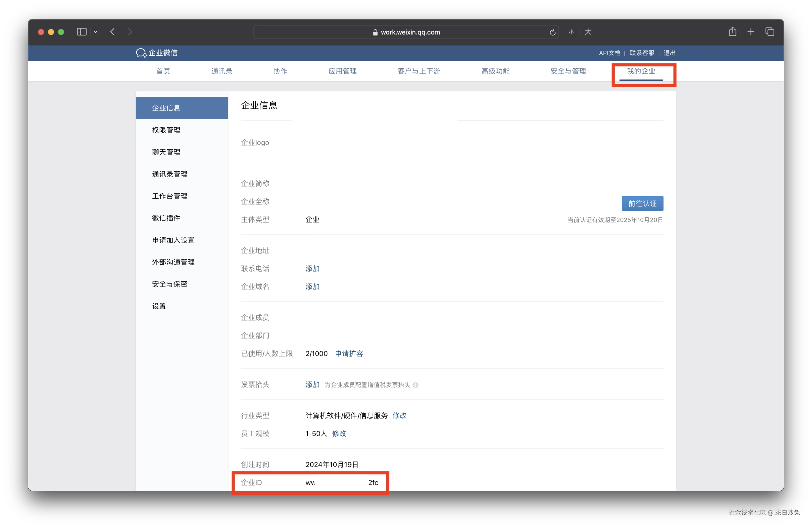Click the 企业地址 label
Viewport: 812px width, 528px height.
click(255, 251)
